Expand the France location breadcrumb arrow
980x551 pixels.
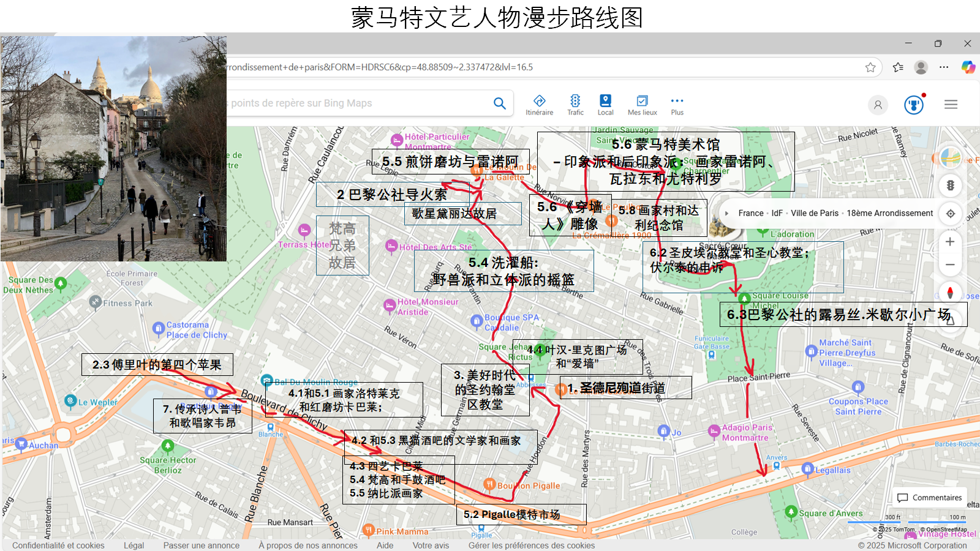coord(727,214)
